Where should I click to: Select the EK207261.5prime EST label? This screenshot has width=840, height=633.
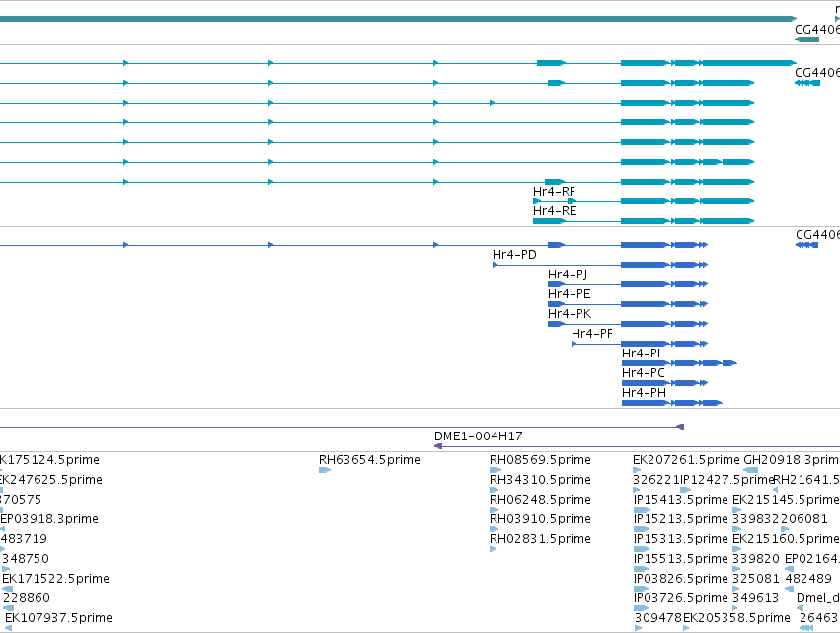686,460
